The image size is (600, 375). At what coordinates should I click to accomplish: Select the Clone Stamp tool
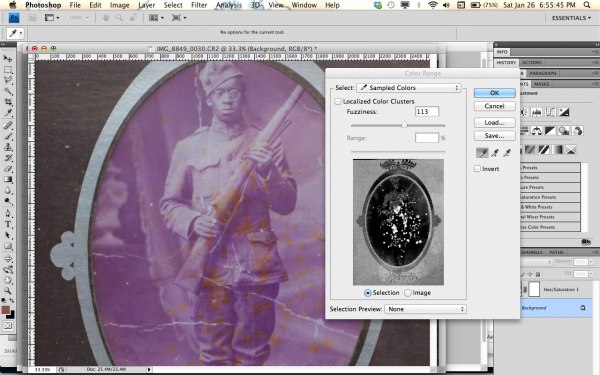pyautogui.click(x=8, y=147)
